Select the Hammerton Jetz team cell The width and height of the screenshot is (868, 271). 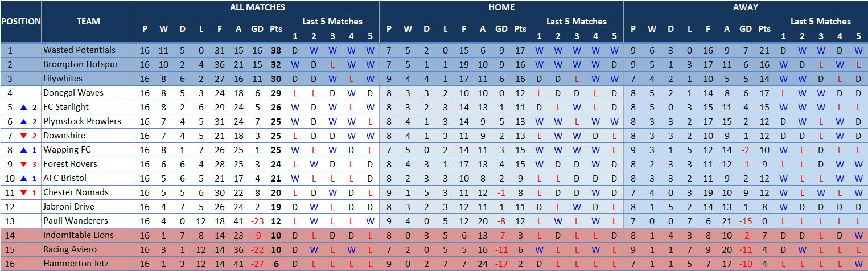pyautogui.click(x=77, y=264)
